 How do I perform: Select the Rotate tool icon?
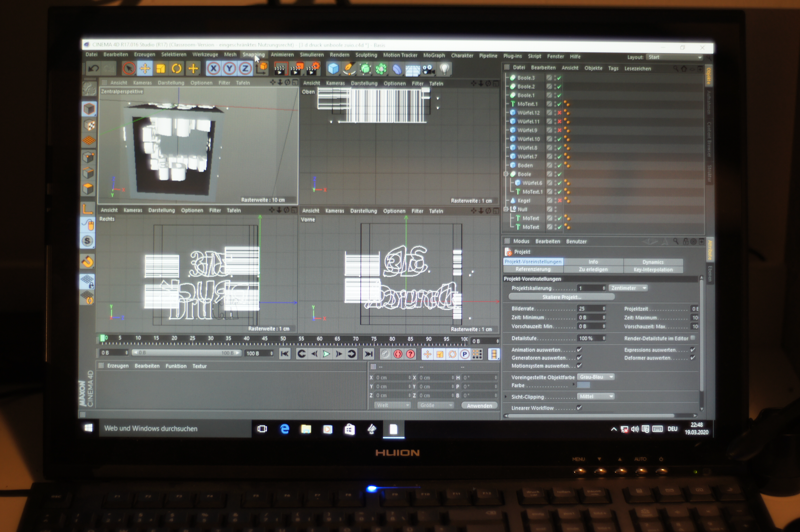coord(177,69)
